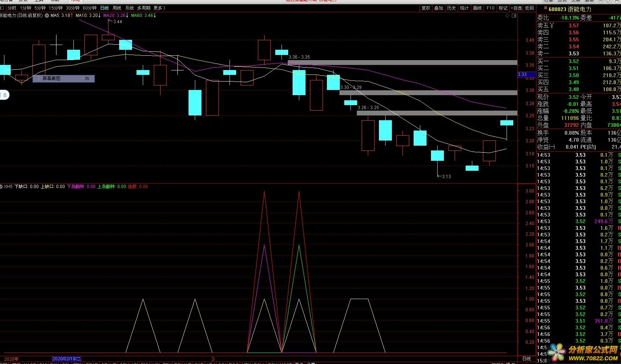Click the MA20: 3.26 indicator value
621x364 pixels.
click(x=115, y=15)
